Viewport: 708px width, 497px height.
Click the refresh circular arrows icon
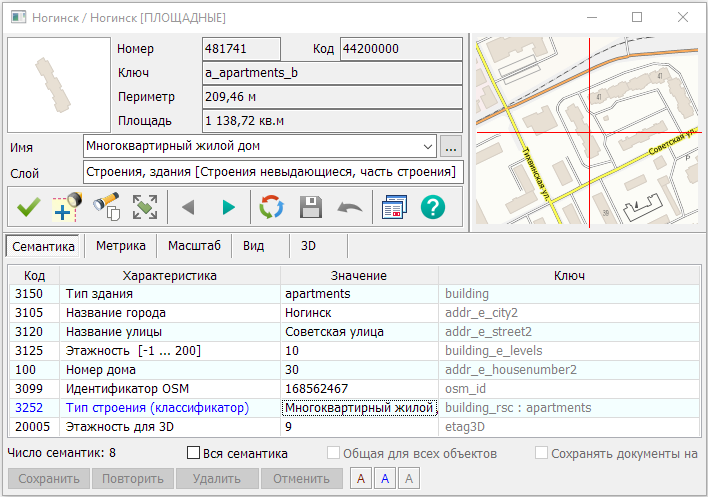click(x=271, y=207)
